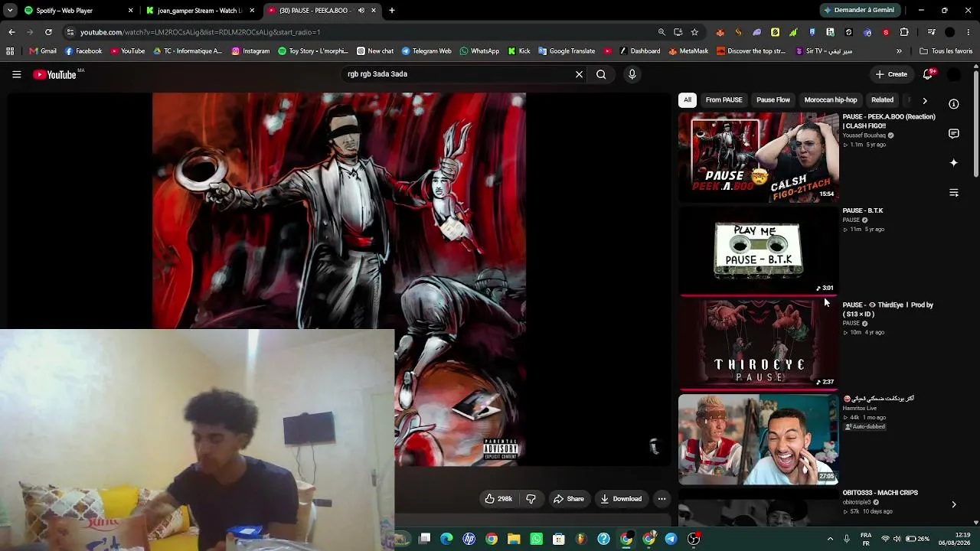980x551 pixels.
Task: Switch FRA keyboard language indicator
Action: point(866,539)
